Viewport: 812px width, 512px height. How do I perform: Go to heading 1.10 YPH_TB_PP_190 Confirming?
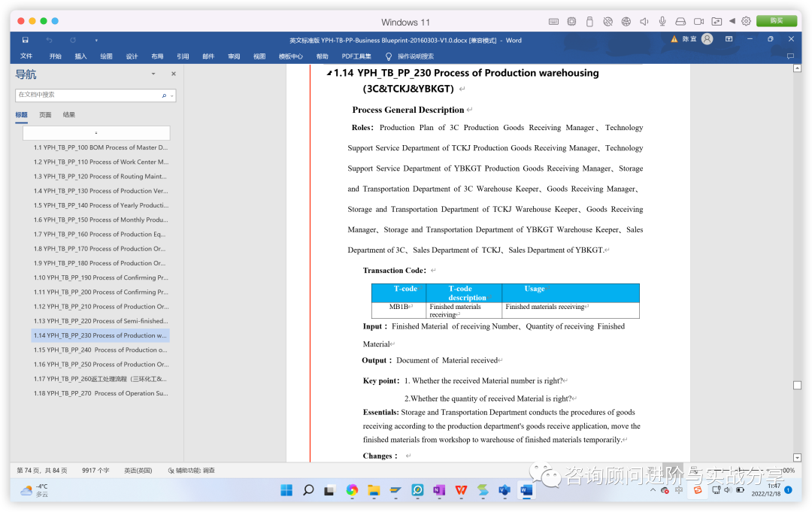[101, 278]
